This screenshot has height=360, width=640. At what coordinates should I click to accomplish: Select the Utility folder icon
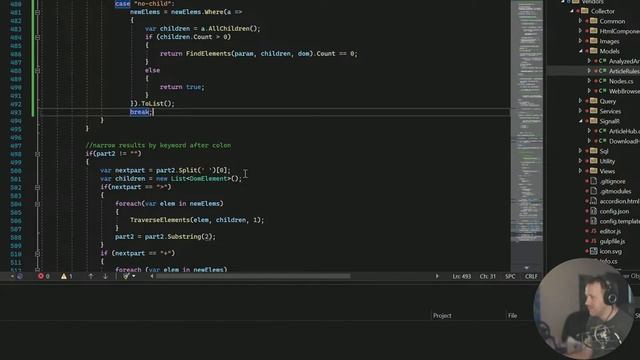(x=593, y=161)
